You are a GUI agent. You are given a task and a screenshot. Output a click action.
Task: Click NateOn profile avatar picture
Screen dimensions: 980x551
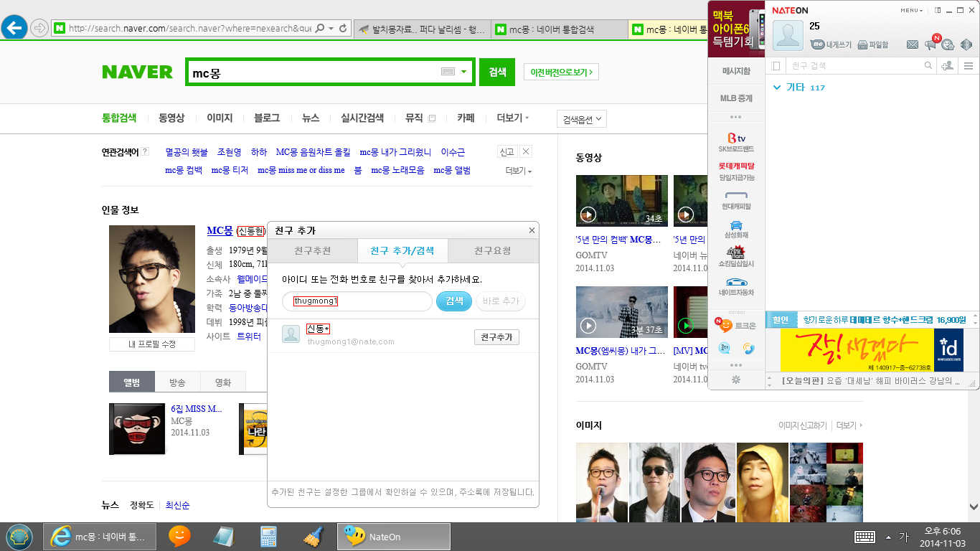click(x=788, y=35)
